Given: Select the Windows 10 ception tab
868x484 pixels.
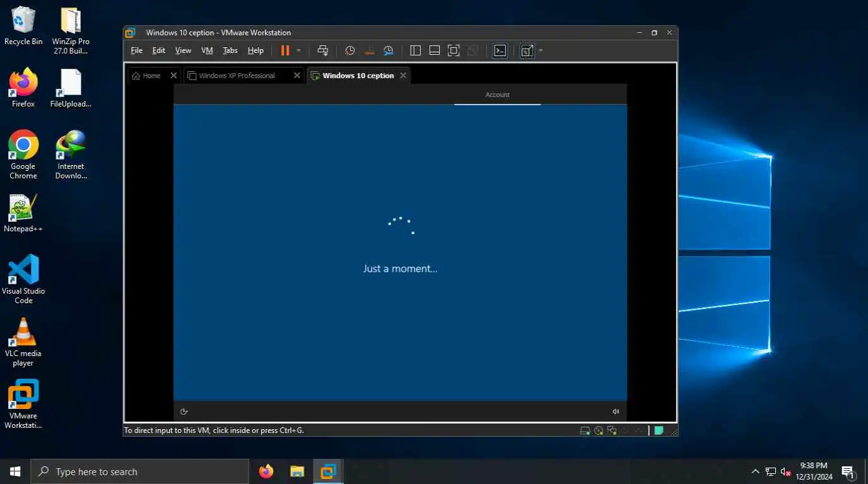Looking at the screenshot, I should (x=358, y=76).
